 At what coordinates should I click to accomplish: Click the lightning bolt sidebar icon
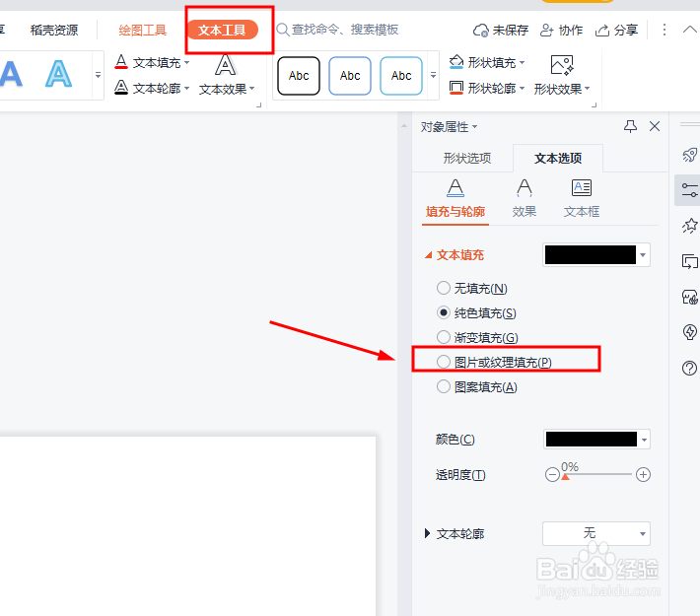[689, 332]
